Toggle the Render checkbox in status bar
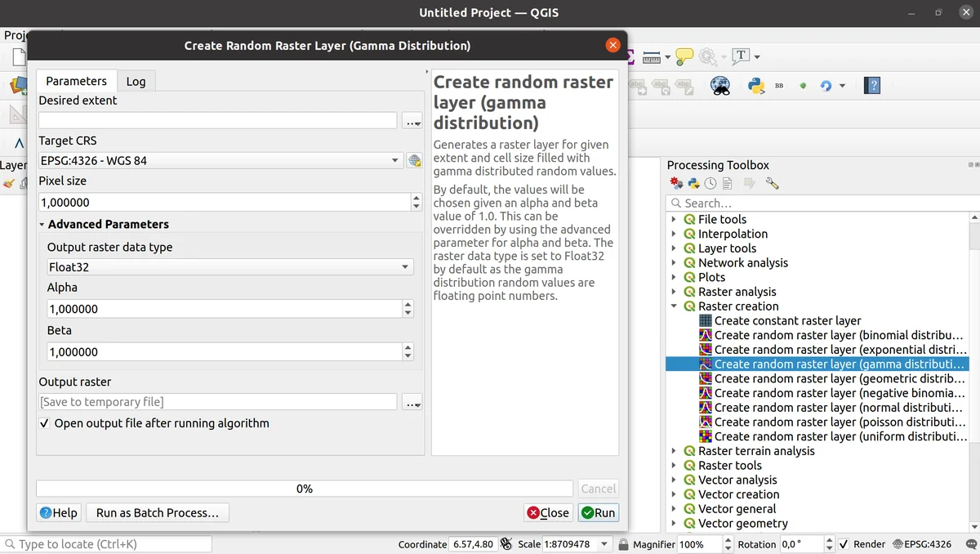980x554 pixels. [844, 544]
